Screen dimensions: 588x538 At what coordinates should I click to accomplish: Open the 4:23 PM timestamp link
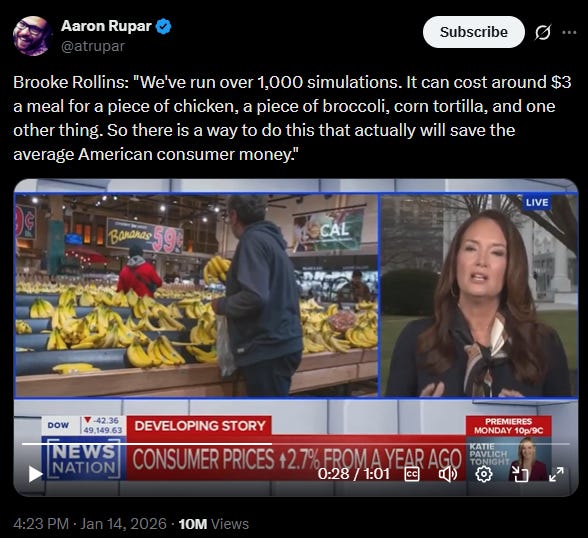click(x=41, y=524)
